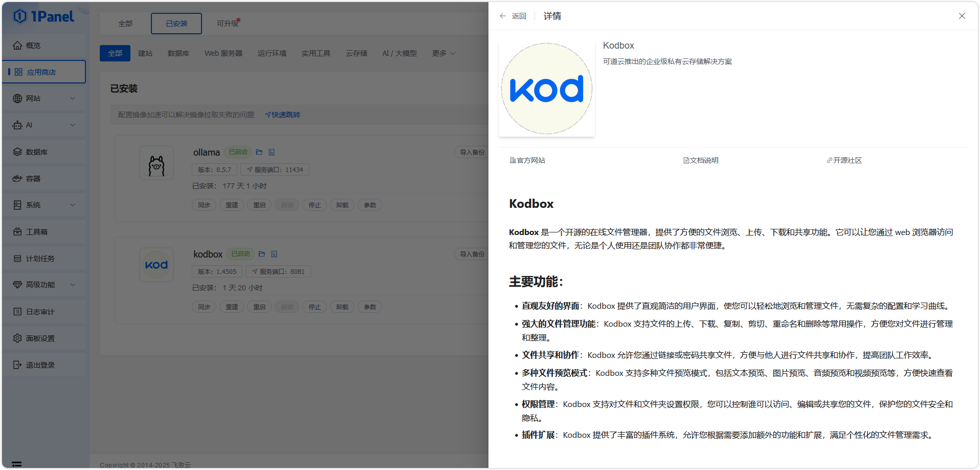This screenshot has height=470, width=980.
Task: Select the 数据库 category filter
Action: click(179, 53)
